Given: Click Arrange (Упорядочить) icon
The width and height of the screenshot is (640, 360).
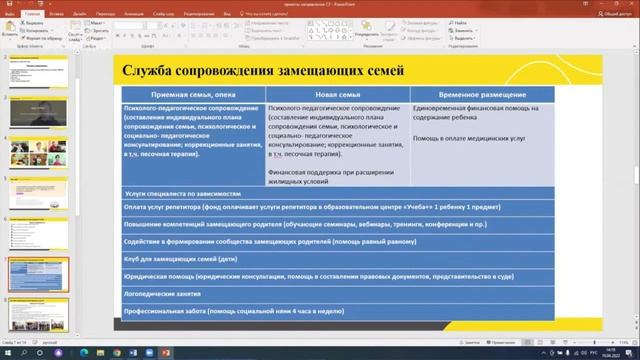Looking at the screenshot, I should coord(367,26).
